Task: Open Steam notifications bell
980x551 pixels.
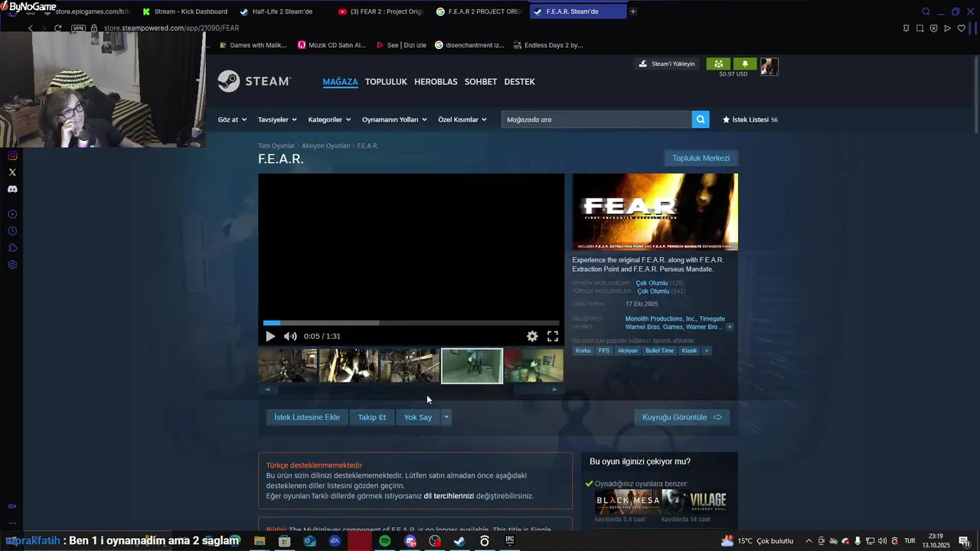Action: pos(745,64)
